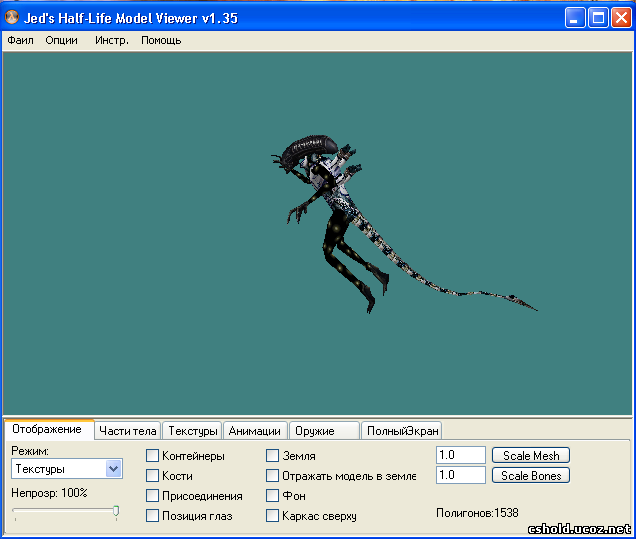This screenshot has width=636, height=539.
Task: Expand the Режим render mode dropdown
Action: click(114, 469)
